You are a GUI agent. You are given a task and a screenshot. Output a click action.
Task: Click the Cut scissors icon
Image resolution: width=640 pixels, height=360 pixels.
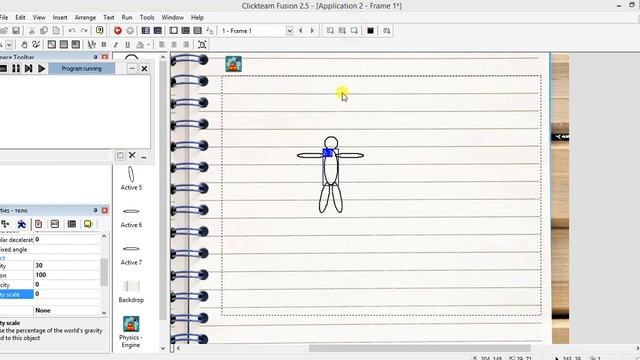[31, 31]
